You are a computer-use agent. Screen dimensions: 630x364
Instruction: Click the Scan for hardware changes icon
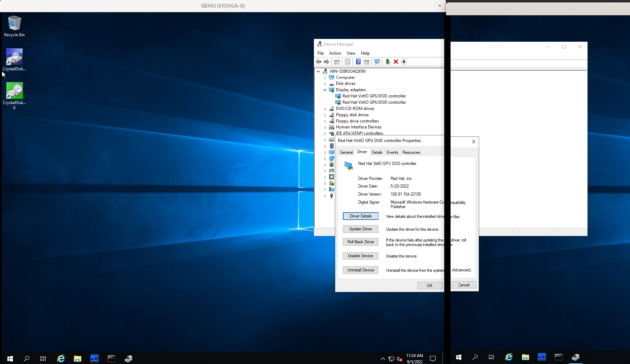coord(377,62)
